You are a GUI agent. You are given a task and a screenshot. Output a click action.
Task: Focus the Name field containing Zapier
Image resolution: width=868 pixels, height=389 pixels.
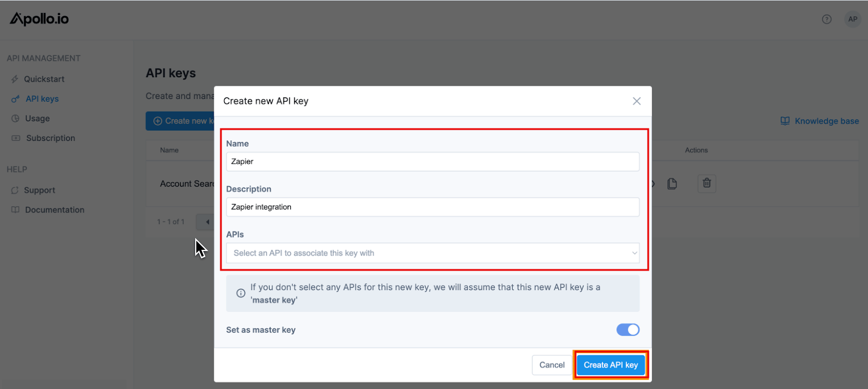tap(433, 162)
